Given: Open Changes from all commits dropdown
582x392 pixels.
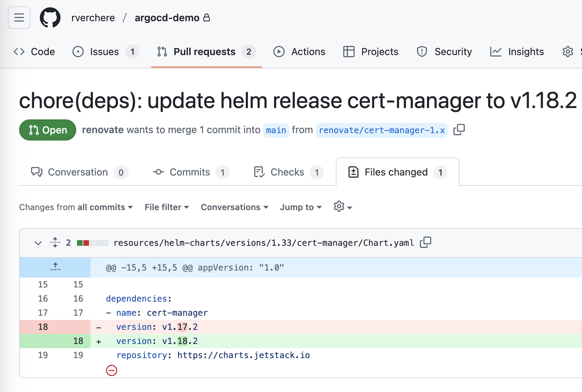Looking at the screenshot, I should (x=76, y=207).
